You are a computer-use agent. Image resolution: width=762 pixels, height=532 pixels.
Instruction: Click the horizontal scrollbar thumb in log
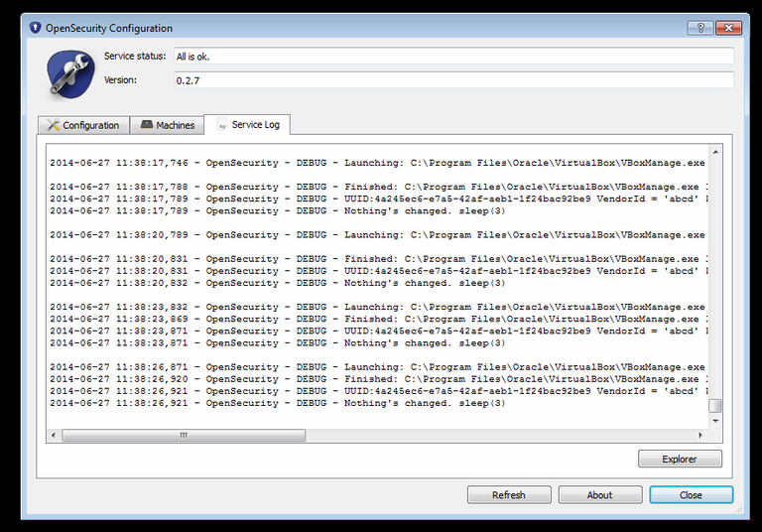point(184,435)
